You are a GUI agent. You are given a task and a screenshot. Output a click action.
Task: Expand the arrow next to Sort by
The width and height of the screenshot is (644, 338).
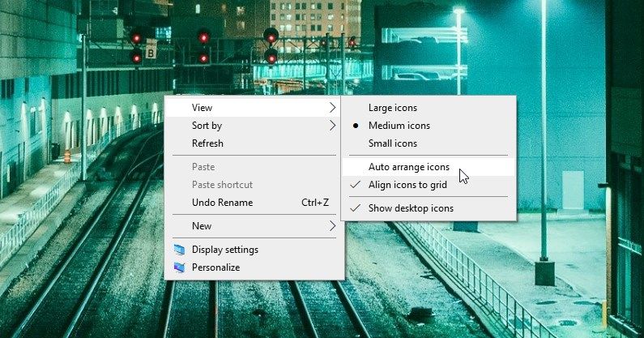point(332,126)
